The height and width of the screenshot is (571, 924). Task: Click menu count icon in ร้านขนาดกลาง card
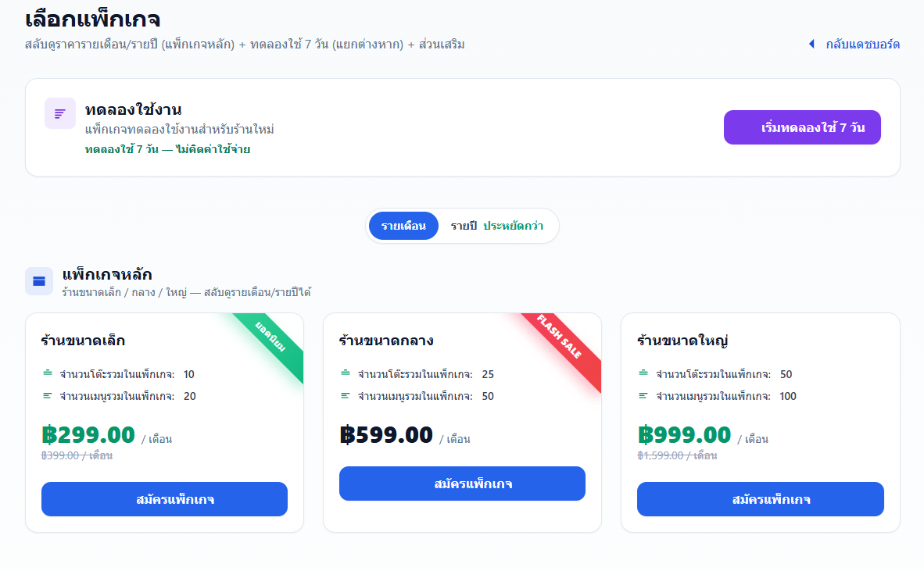click(346, 395)
